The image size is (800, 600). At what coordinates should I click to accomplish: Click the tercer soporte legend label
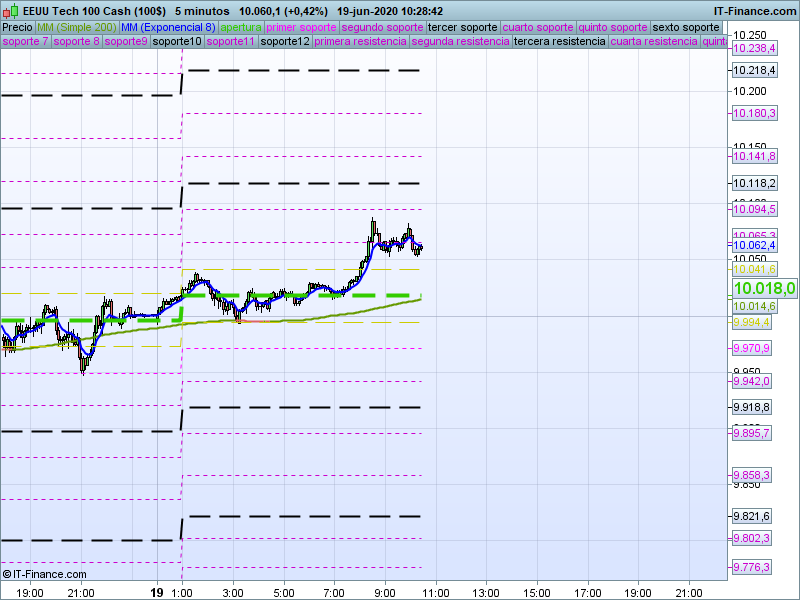(x=461, y=27)
